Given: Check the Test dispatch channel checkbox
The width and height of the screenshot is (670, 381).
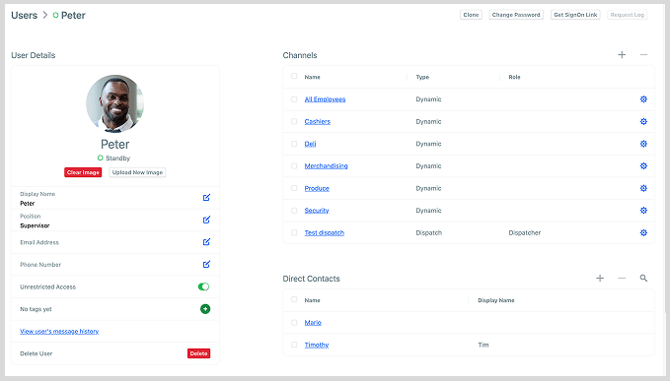Looking at the screenshot, I should [294, 232].
